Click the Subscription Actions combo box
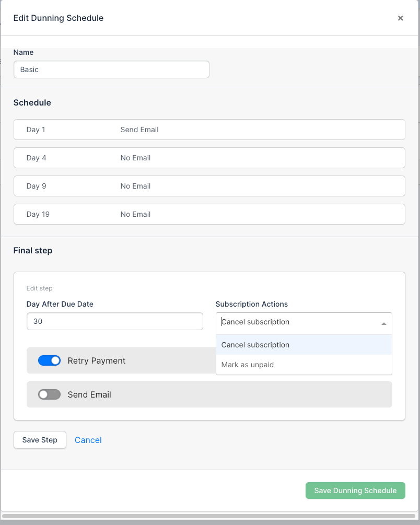The image size is (420, 525). 298,322
